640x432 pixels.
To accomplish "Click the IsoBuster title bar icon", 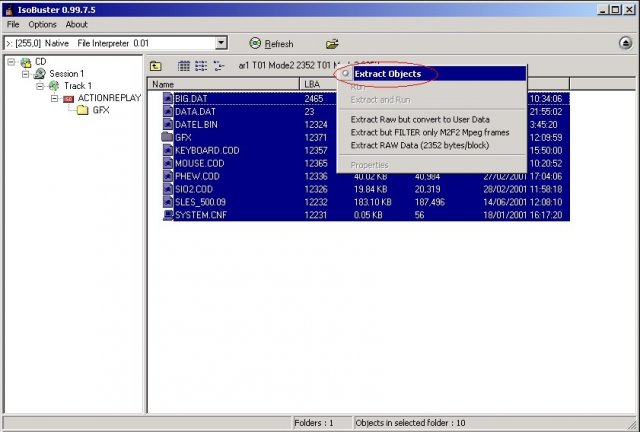I will click(x=9, y=10).
